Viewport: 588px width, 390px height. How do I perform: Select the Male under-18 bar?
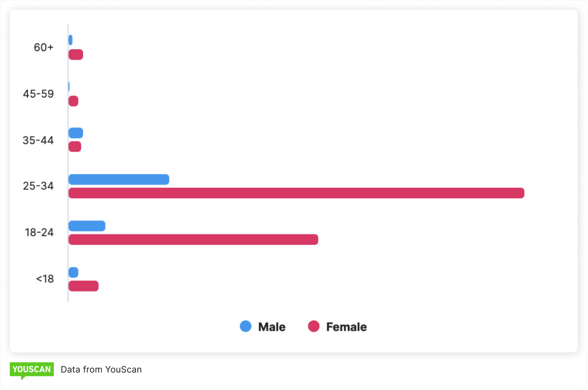[x=73, y=272]
